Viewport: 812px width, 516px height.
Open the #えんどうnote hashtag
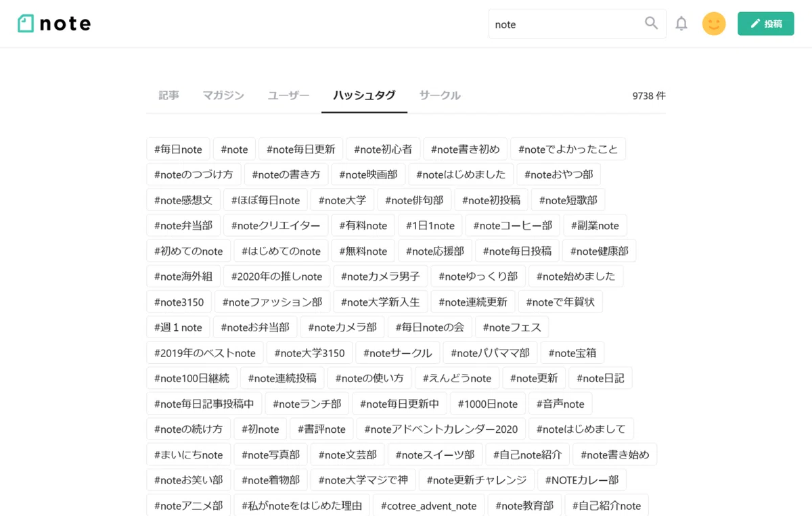[457, 378]
